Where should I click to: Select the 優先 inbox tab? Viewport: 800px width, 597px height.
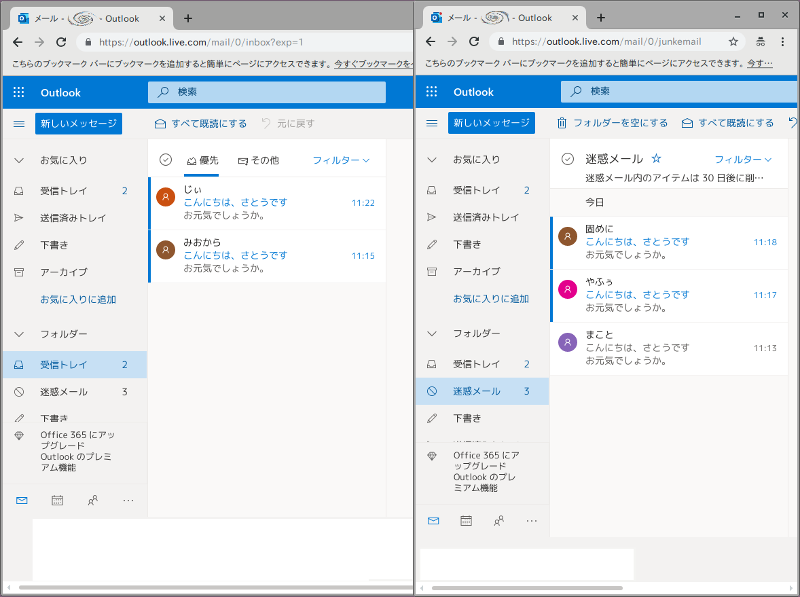203,160
